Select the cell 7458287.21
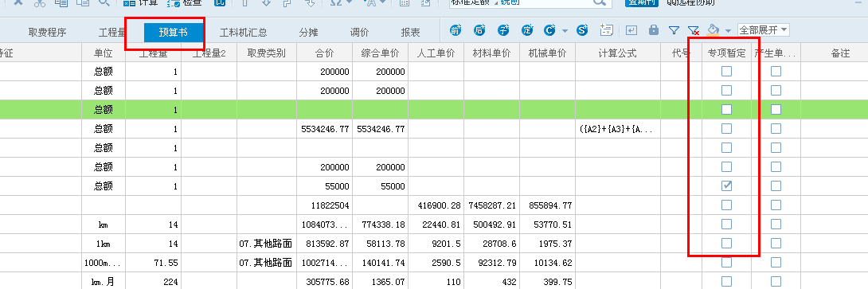Viewport: 868px width, 289px height. pyautogui.click(x=491, y=205)
